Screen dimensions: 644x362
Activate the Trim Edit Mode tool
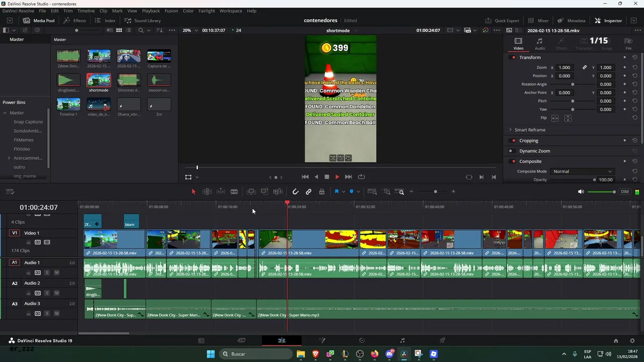[x=207, y=192]
